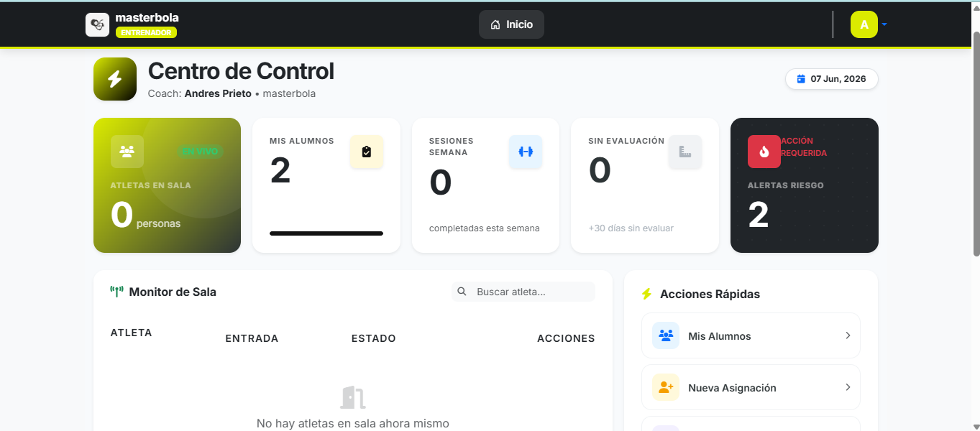980x431 pixels.
Task: Open the 07 Jun, 2026 date button
Action: click(832, 79)
